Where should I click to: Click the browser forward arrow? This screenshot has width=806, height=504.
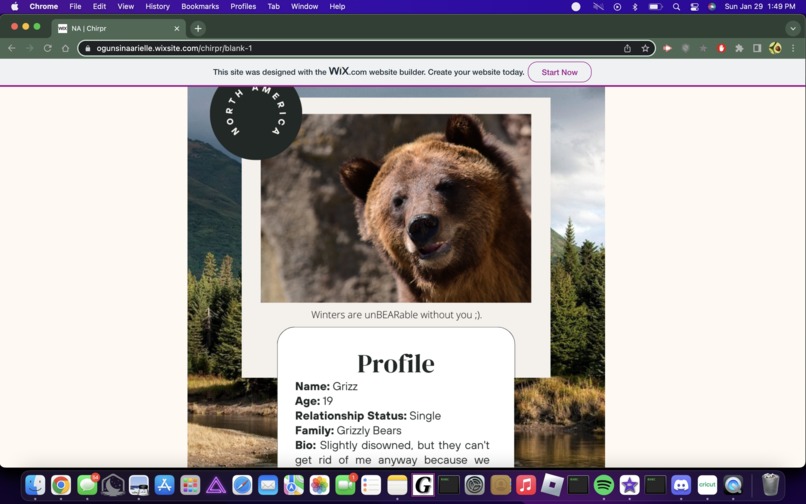[x=29, y=48]
